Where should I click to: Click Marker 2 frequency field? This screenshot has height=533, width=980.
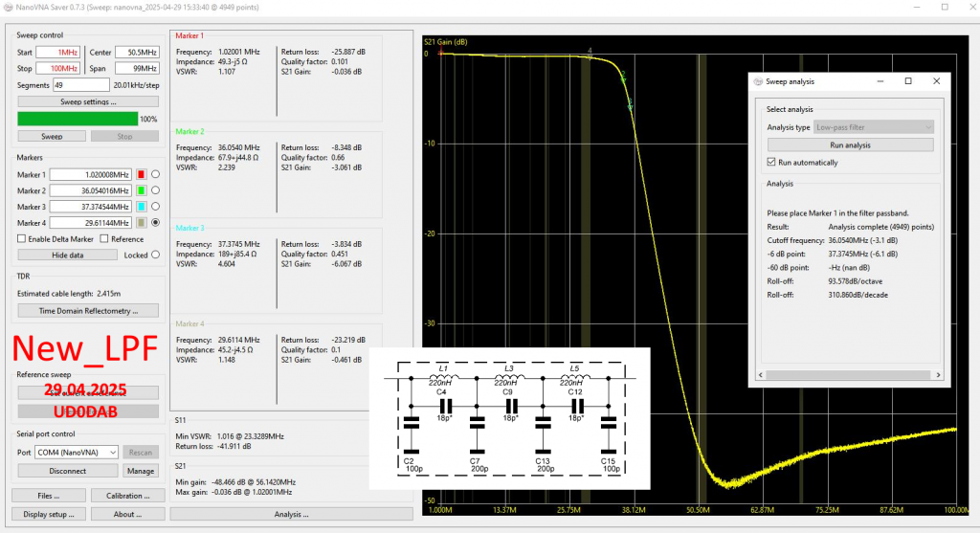click(91, 190)
